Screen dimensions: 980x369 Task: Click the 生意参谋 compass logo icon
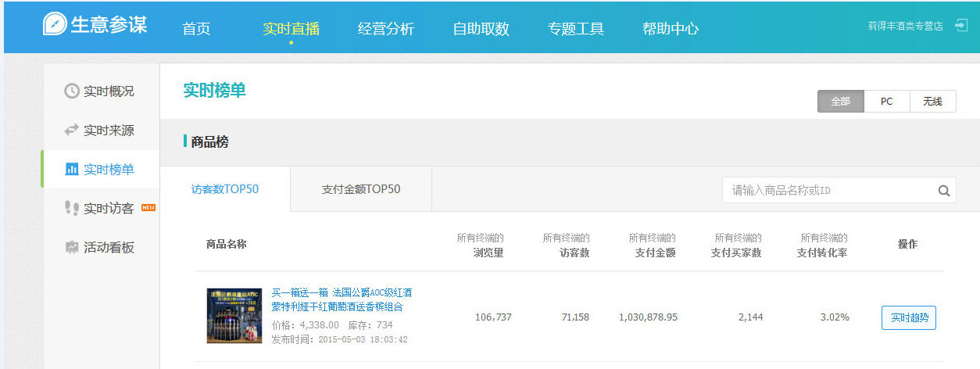[x=55, y=24]
